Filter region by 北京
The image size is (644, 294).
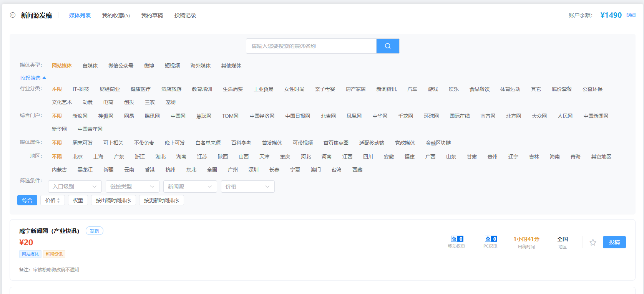(78, 157)
